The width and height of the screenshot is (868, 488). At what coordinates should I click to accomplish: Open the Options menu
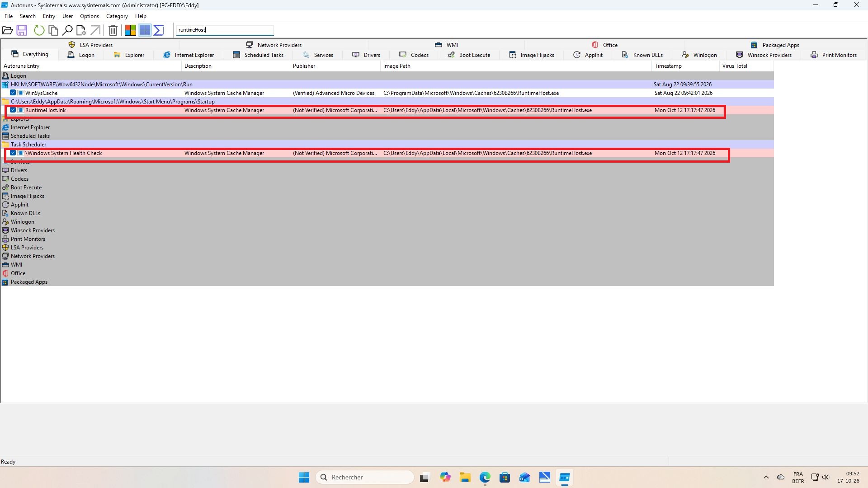90,16
